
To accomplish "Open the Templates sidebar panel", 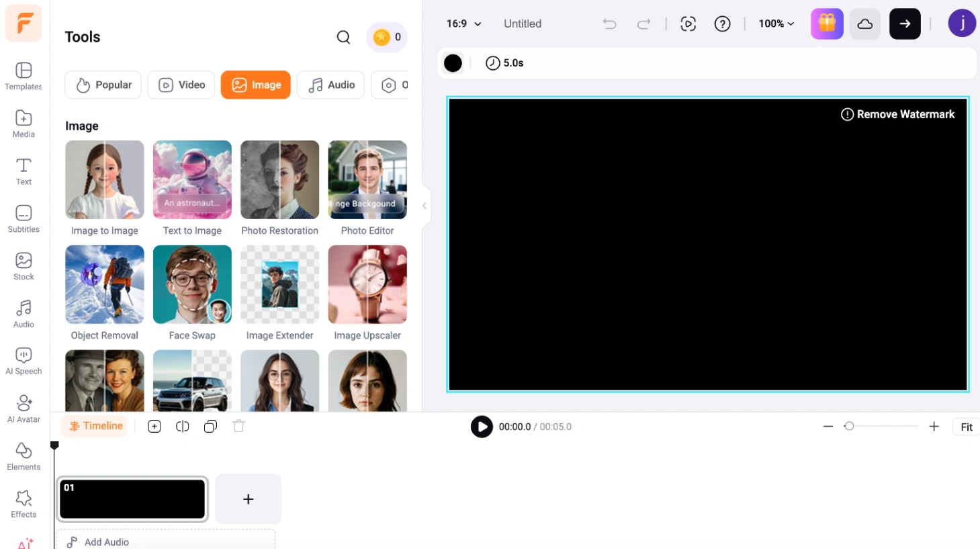I will click(24, 76).
